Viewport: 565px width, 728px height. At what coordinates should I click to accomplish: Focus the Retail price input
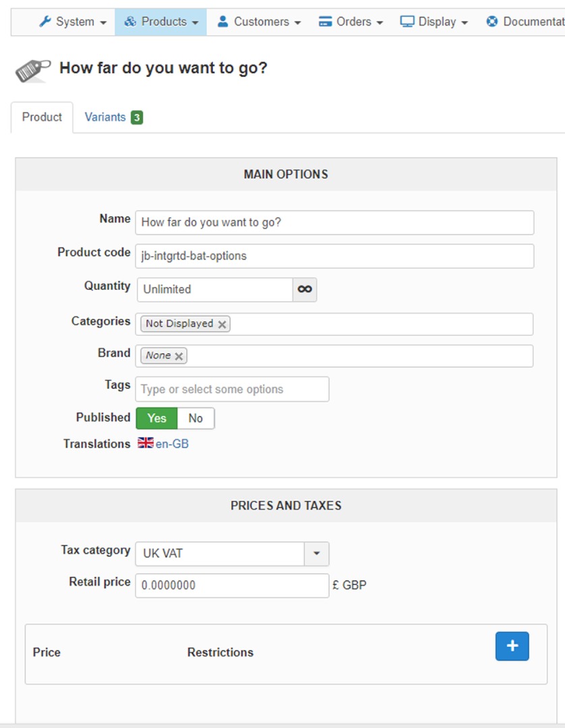[232, 585]
